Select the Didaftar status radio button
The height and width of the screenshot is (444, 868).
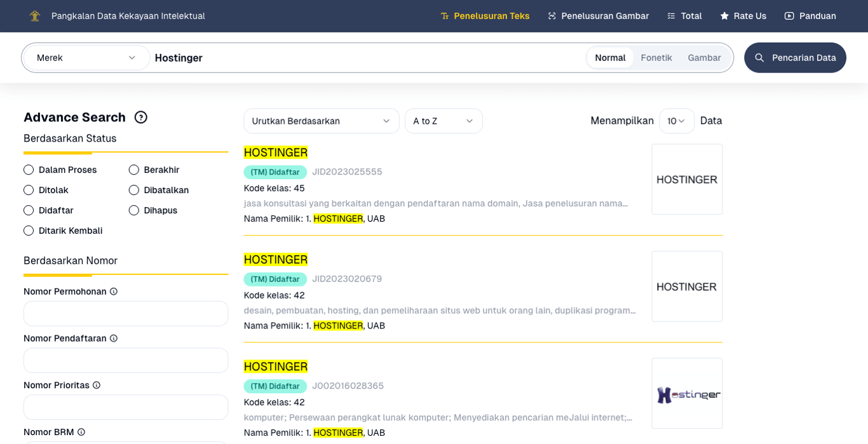pyautogui.click(x=29, y=210)
